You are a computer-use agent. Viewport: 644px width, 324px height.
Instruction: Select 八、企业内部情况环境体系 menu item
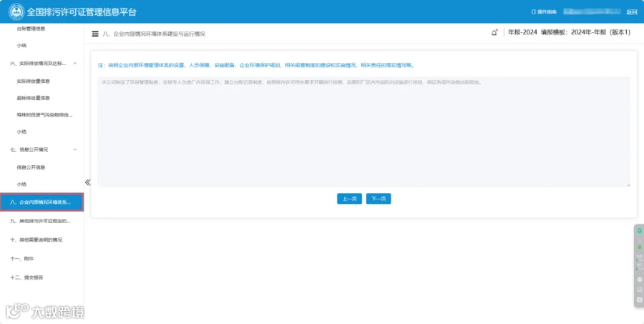click(x=42, y=202)
